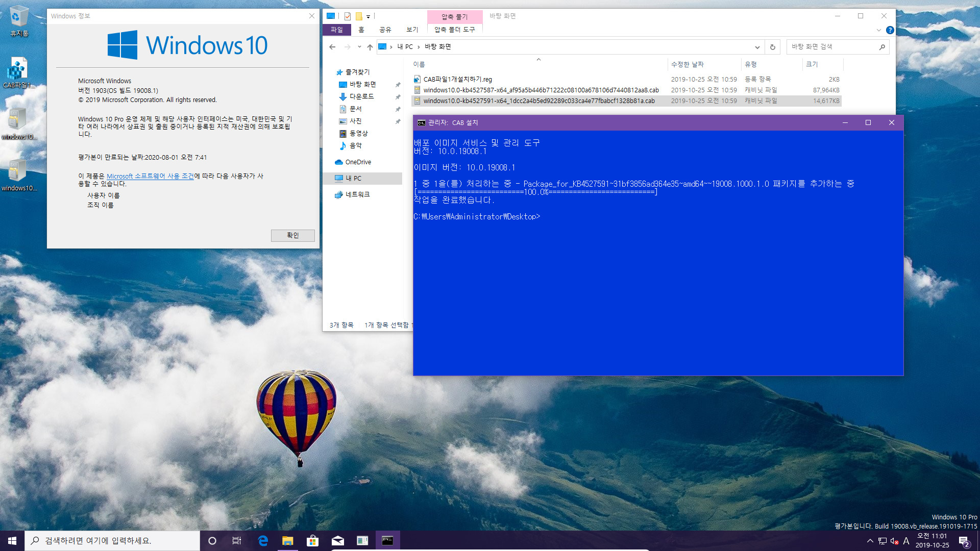This screenshot has width=980, height=551.
Task: Select 사진 in quick access
Action: click(x=356, y=121)
